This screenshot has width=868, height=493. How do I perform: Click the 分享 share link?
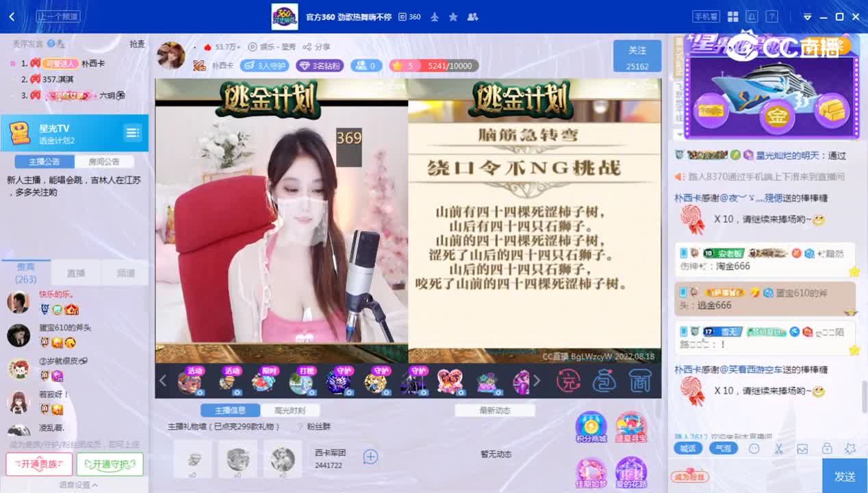317,47
